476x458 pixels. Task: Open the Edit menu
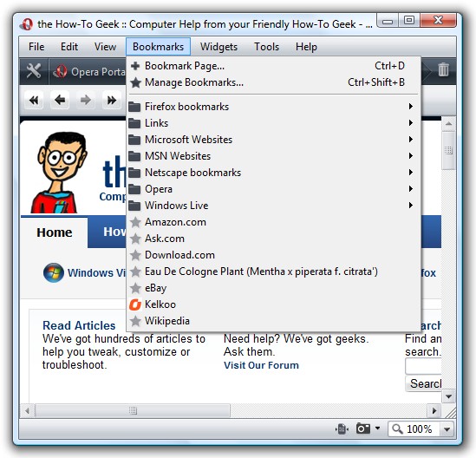pyautogui.click(x=69, y=47)
